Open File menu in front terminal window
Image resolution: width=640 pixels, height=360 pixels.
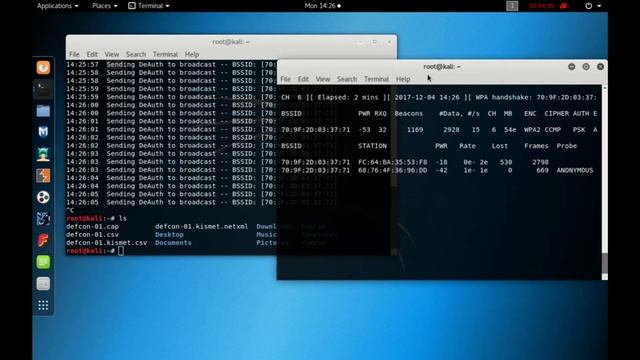click(x=285, y=79)
